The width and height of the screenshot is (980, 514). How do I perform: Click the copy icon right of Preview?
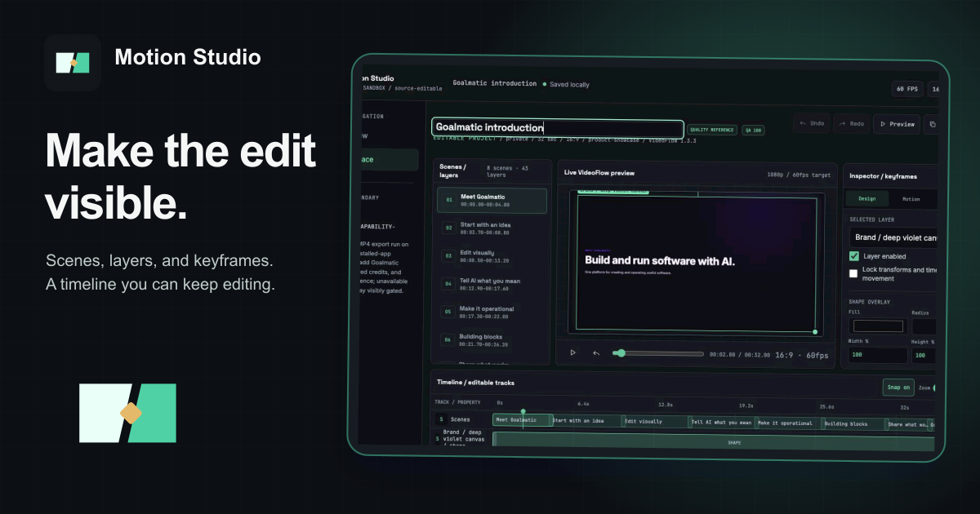point(933,124)
